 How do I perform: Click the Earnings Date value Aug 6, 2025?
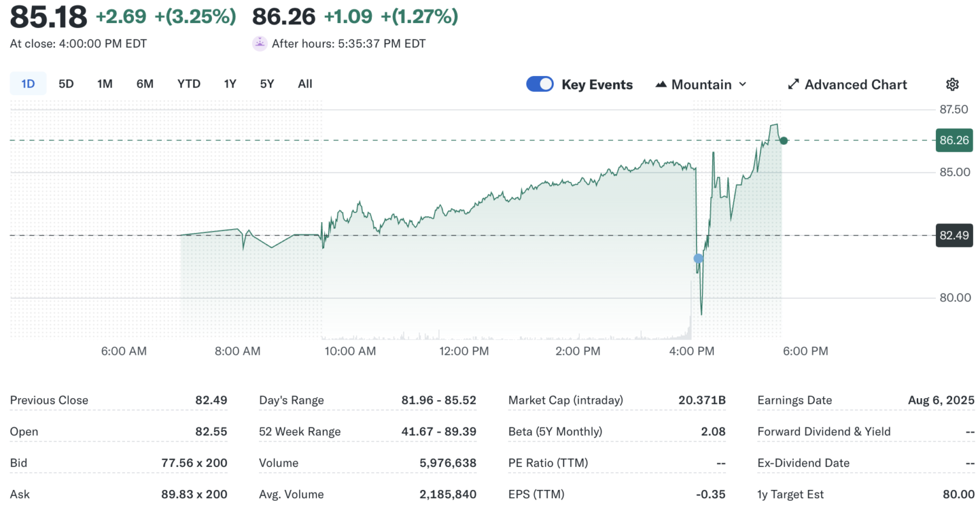(x=941, y=400)
